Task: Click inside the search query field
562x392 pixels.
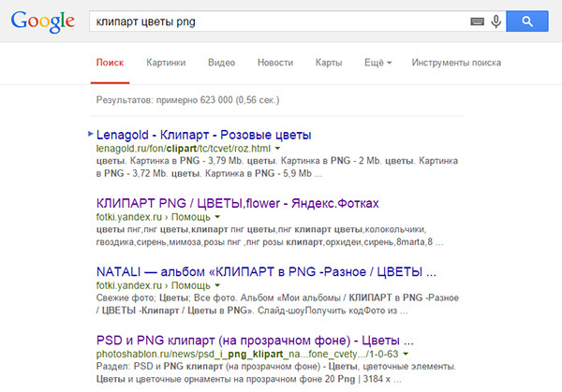Action: click(x=279, y=22)
